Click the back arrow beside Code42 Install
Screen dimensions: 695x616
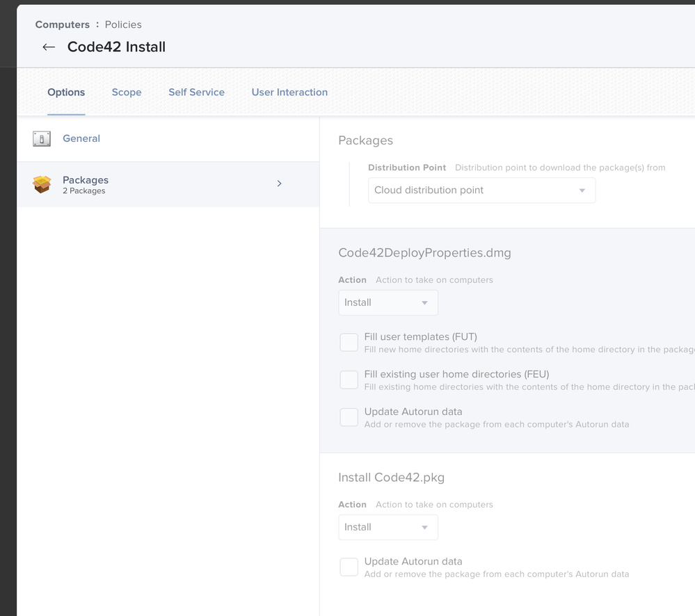[49, 47]
